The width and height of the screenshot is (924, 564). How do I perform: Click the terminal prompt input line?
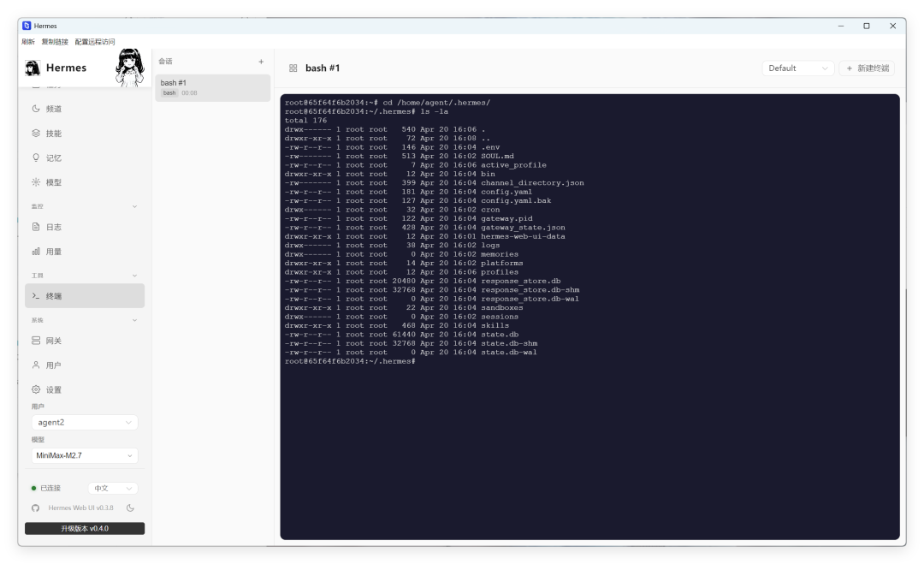[x=350, y=361]
